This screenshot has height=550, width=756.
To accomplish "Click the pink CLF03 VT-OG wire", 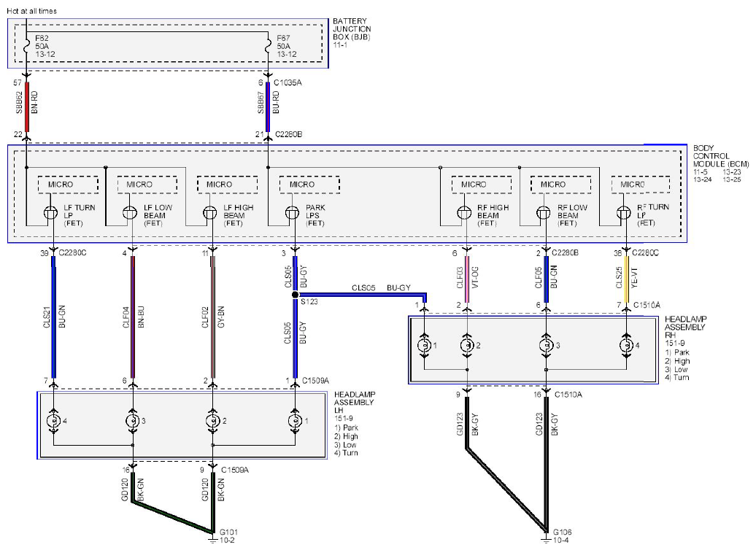I will (x=466, y=279).
